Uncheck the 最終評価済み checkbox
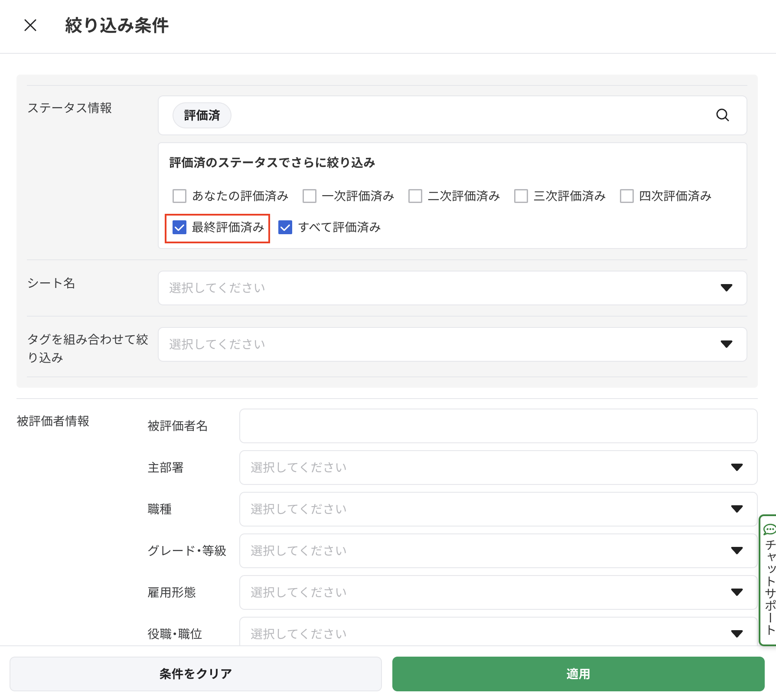Image resolution: width=776 pixels, height=700 pixels. (179, 227)
